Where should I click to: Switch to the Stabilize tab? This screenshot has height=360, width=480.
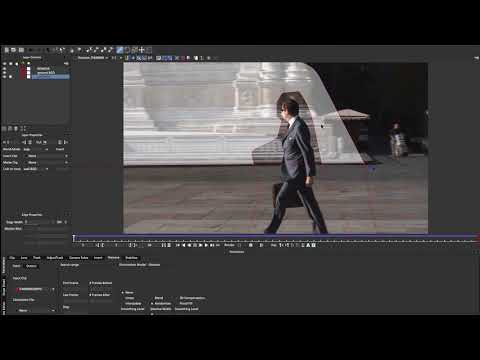point(131,258)
